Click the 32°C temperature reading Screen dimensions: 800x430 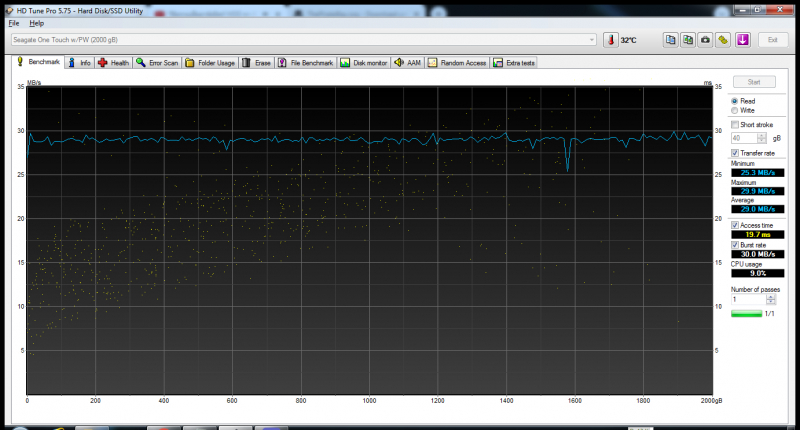[628, 40]
